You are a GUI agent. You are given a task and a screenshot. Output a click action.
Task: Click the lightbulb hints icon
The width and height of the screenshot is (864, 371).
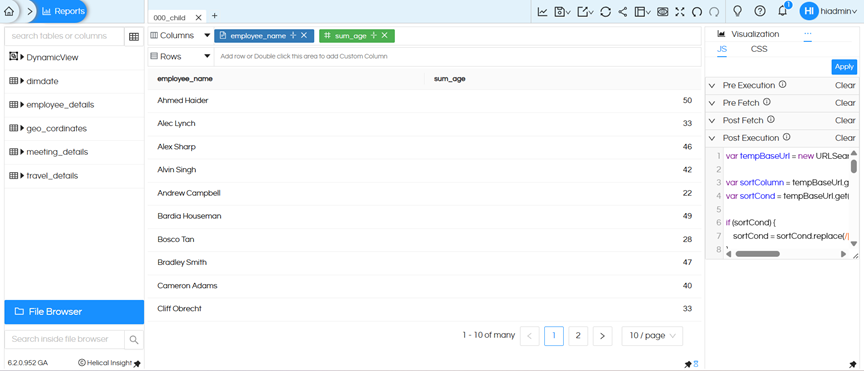tap(738, 11)
